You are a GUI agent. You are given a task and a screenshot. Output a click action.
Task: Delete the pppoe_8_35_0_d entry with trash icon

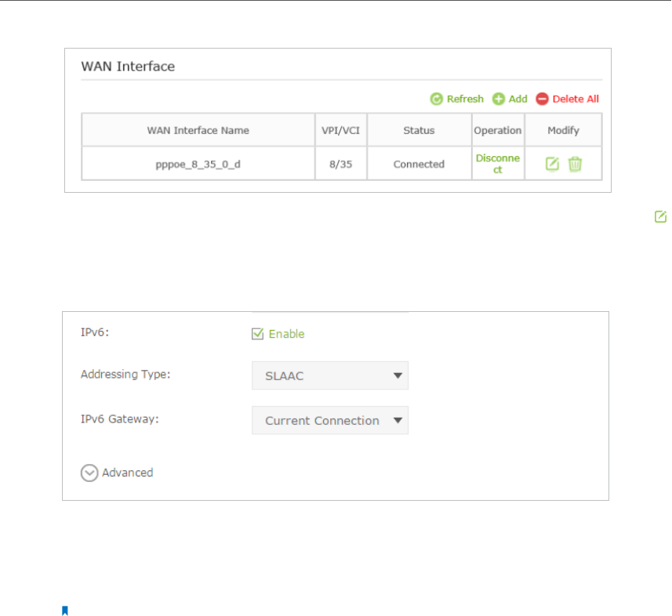[x=576, y=165]
